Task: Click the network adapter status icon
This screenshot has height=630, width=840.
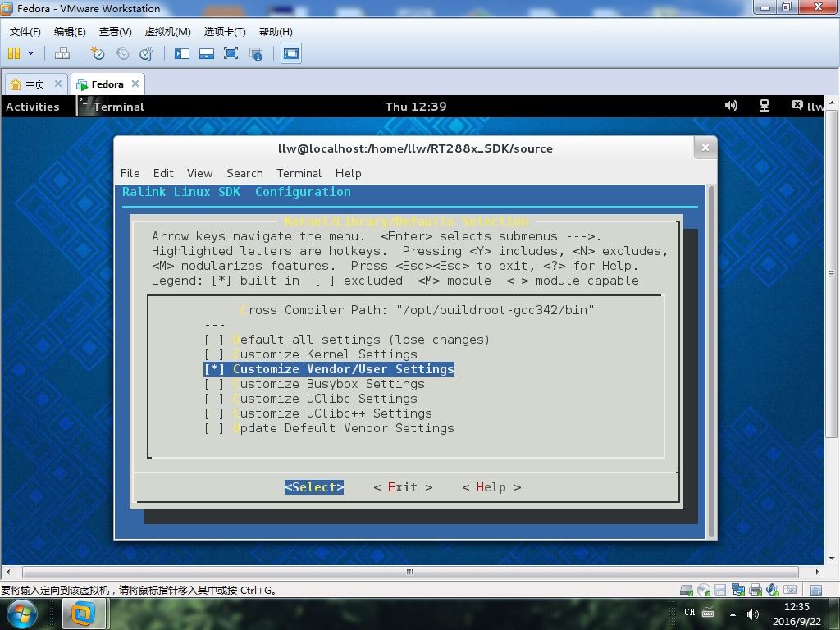Action: pyautogui.click(x=737, y=591)
